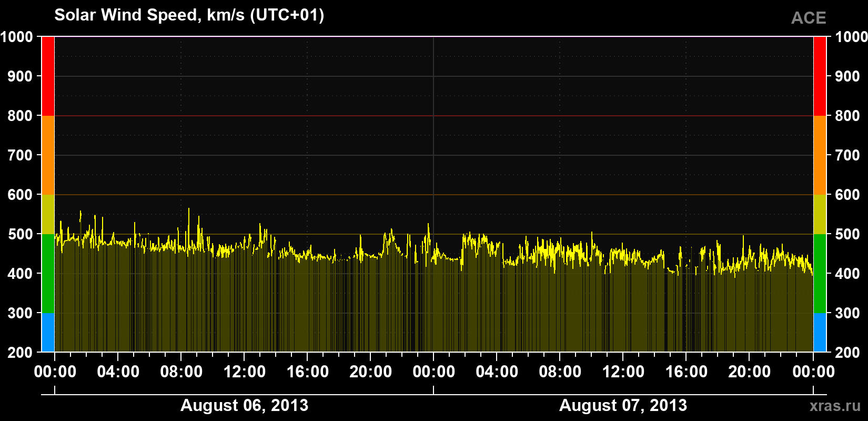868x421 pixels.
Task: Click the 1000 label on left axis
Action: click(17, 37)
